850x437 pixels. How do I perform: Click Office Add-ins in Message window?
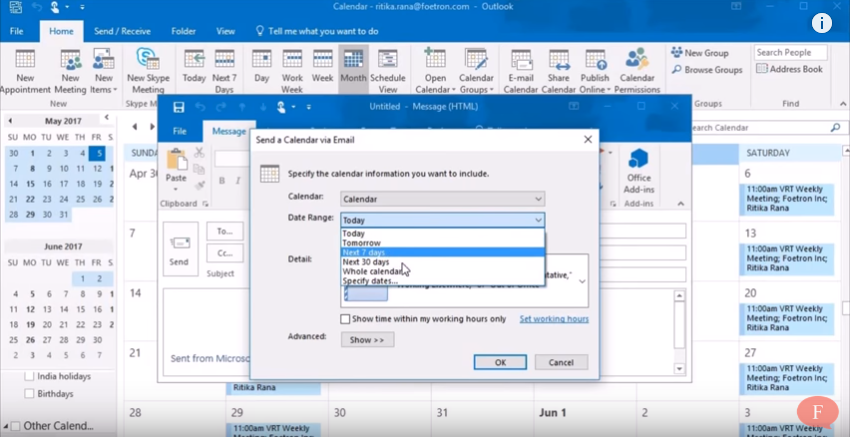(639, 170)
